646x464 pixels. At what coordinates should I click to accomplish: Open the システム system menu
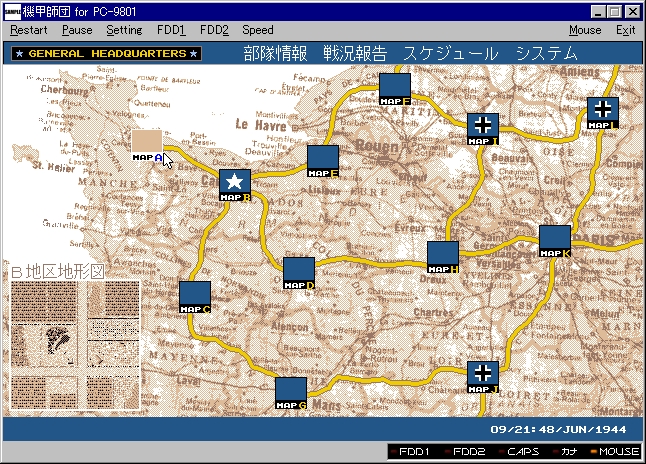tap(546, 54)
